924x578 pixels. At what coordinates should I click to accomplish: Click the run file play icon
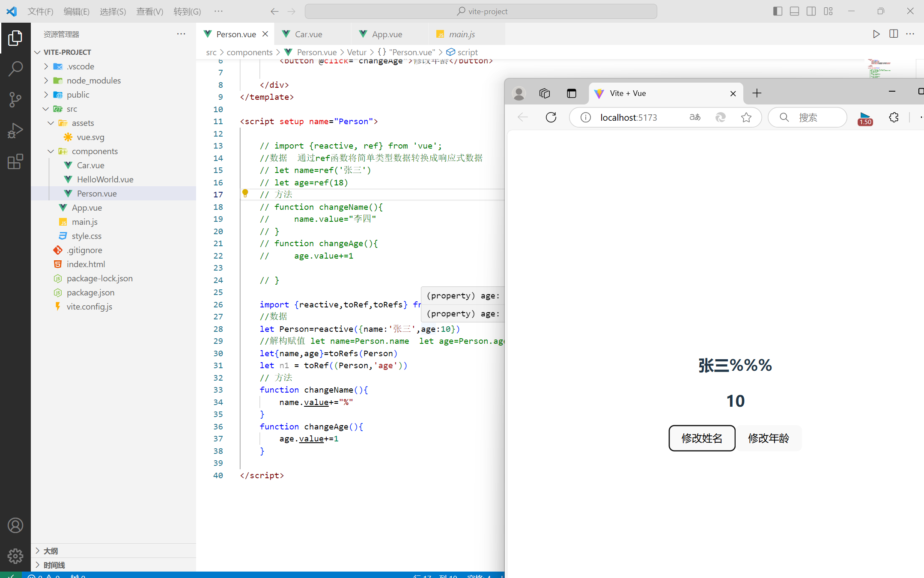(876, 34)
